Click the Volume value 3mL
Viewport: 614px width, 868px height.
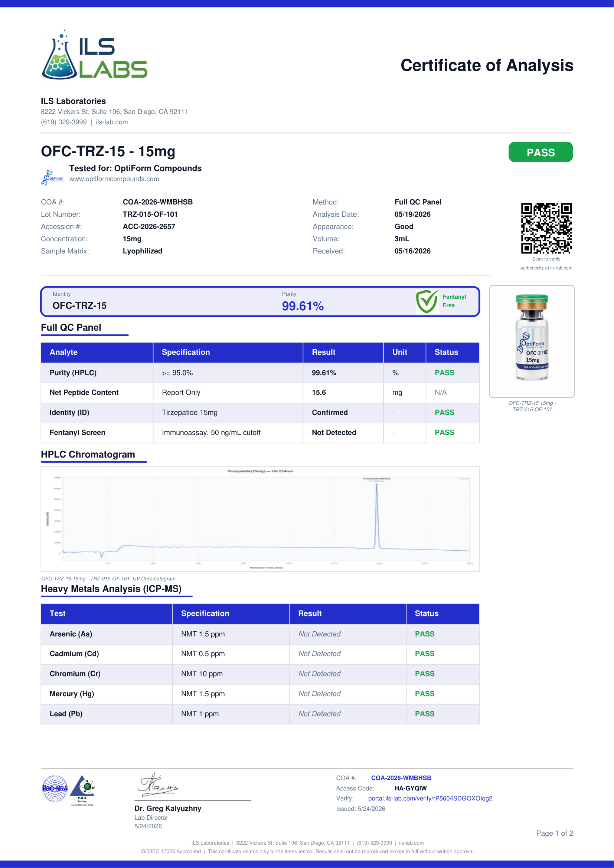point(402,239)
